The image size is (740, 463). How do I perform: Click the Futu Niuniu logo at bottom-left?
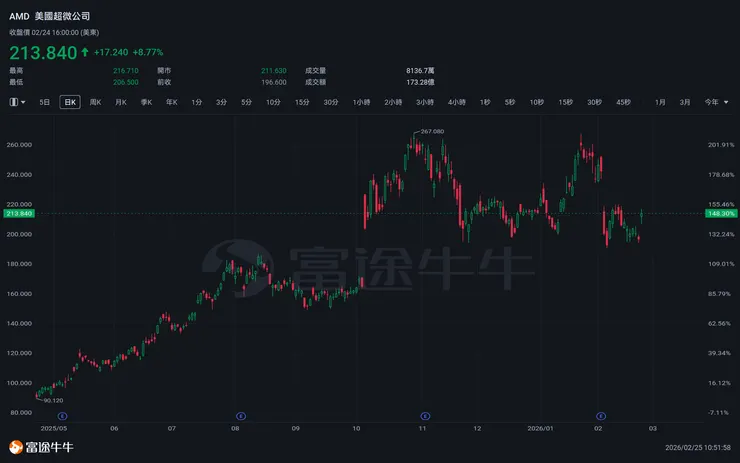[x=42, y=447]
